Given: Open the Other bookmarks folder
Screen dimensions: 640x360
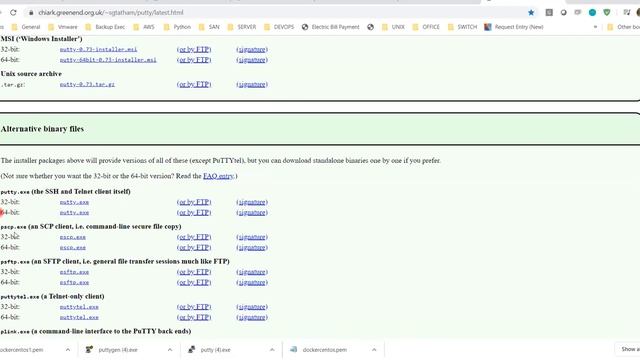Looking at the screenshot, I should (x=623, y=27).
